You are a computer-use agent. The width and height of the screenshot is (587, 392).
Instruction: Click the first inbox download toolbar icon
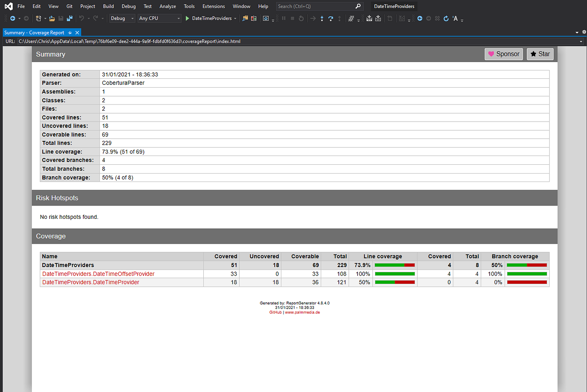(369, 18)
